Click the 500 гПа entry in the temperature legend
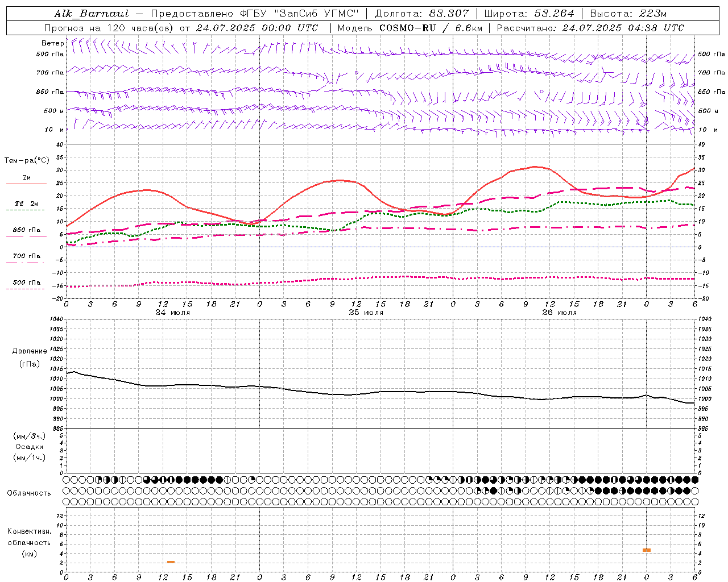Viewport: 728px width, 582px height. (26, 285)
